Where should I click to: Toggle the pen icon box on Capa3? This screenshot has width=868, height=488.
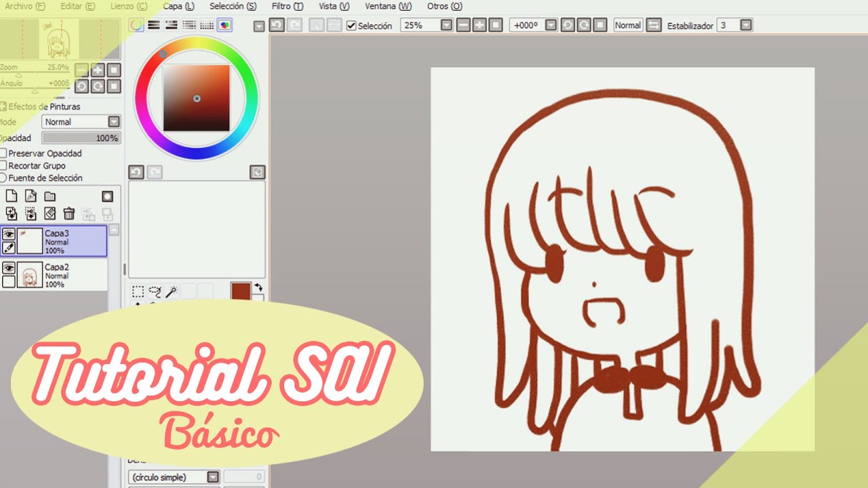point(9,248)
